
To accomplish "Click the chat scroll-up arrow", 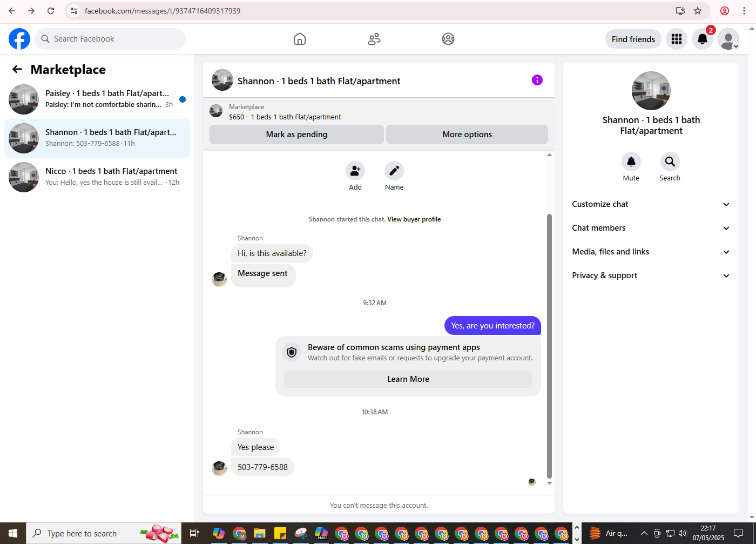I will [549, 155].
